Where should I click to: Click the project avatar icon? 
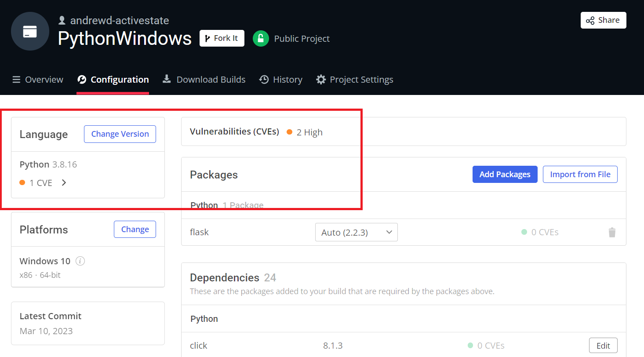click(x=30, y=31)
